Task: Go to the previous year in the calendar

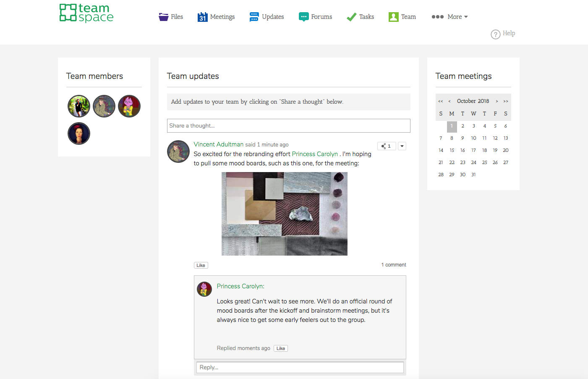Action: [441, 101]
